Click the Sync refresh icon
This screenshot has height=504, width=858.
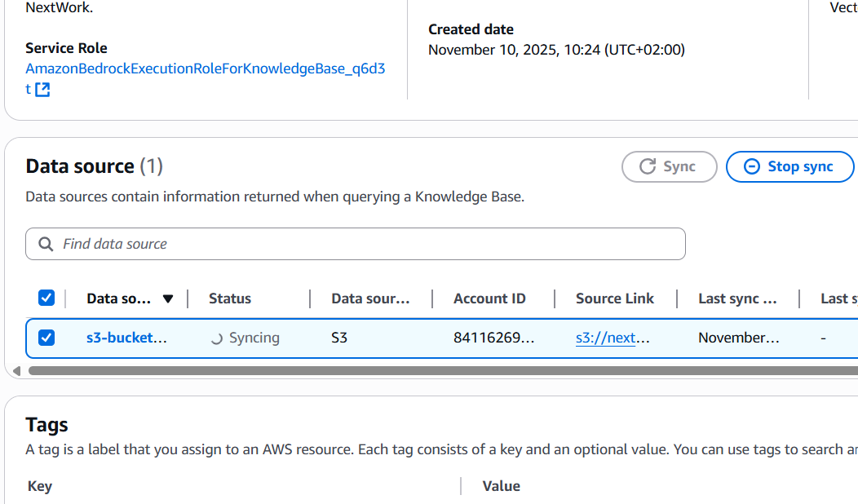pyautogui.click(x=648, y=166)
